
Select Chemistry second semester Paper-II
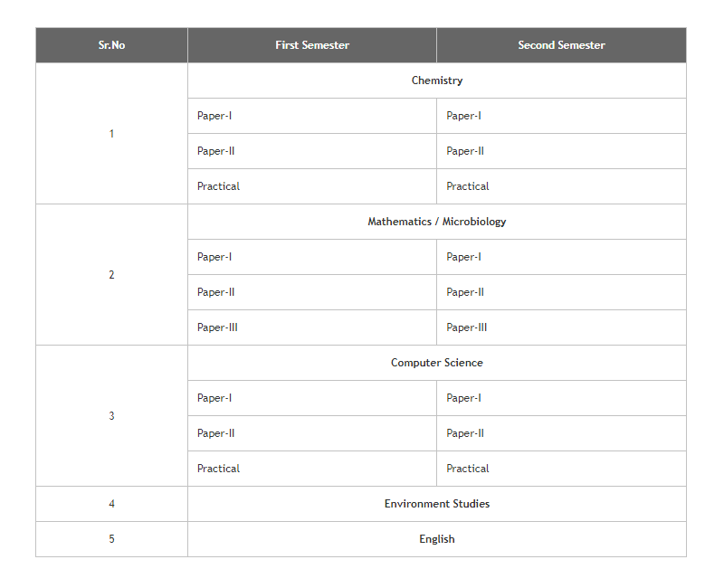(465, 151)
